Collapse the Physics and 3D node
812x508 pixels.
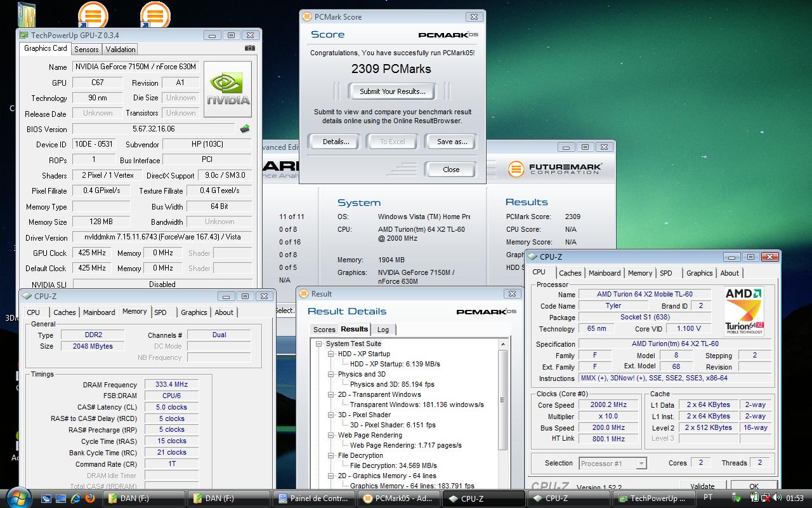(x=331, y=374)
